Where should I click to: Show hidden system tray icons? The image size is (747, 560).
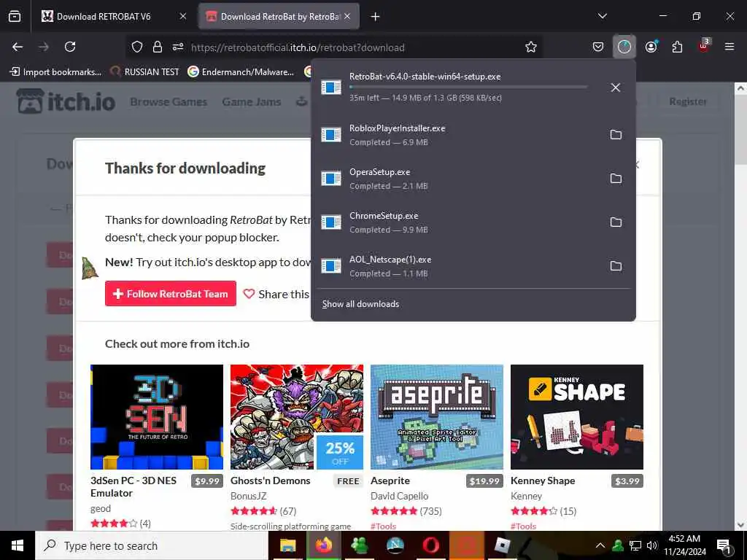click(600, 545)
